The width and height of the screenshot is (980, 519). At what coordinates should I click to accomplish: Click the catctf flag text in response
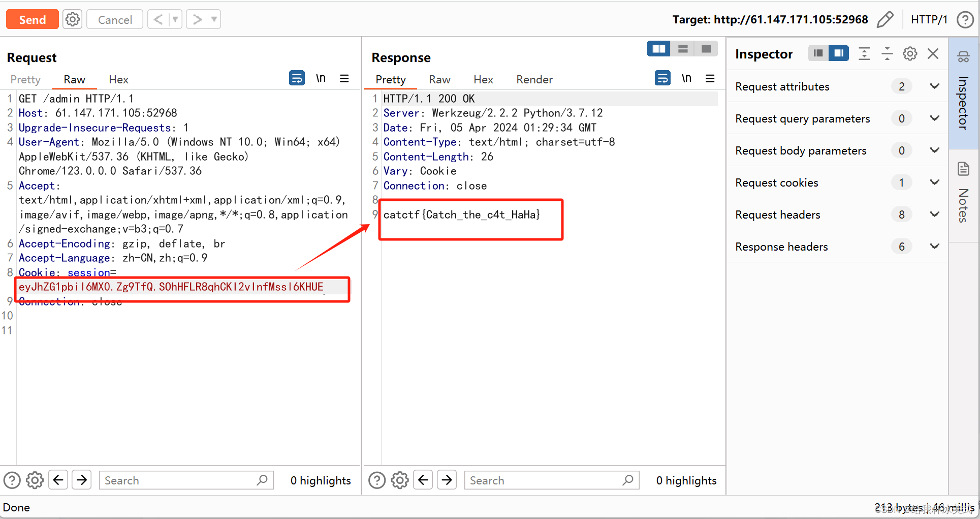click(x=462, y=215)
